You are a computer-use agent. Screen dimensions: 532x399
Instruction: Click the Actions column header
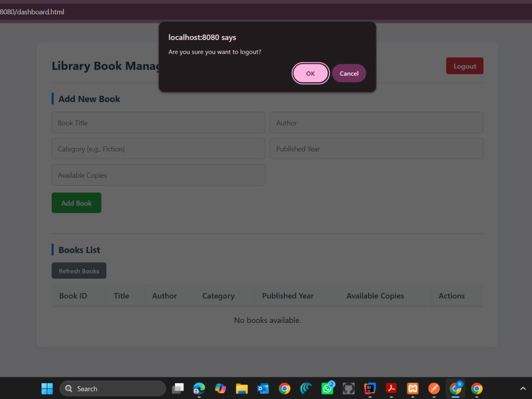click(x=452, y=296)
